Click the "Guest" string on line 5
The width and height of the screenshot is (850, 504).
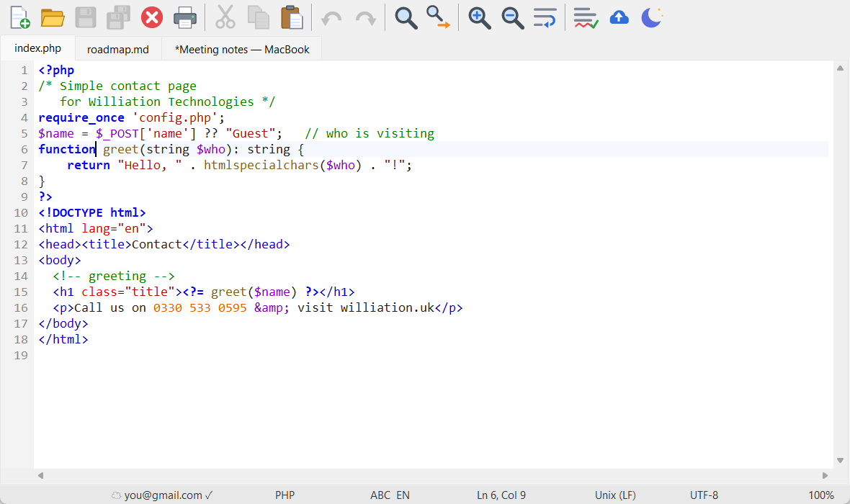point(251,133)
